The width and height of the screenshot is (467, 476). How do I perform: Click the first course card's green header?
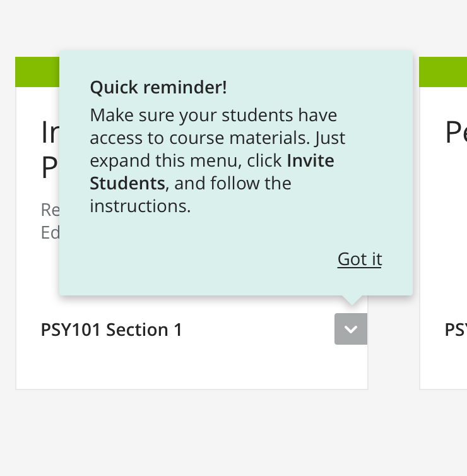(x=37, y=72)
